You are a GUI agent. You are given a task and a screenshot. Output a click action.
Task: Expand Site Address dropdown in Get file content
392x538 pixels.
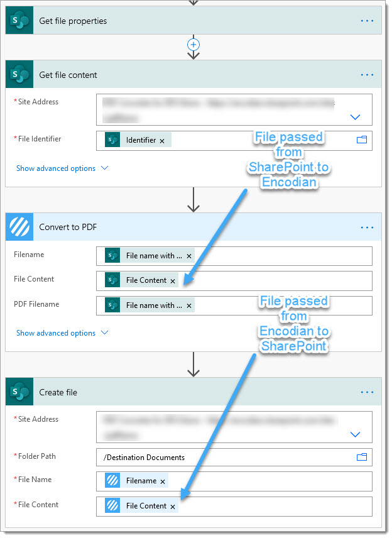click(x=355, y=117)
